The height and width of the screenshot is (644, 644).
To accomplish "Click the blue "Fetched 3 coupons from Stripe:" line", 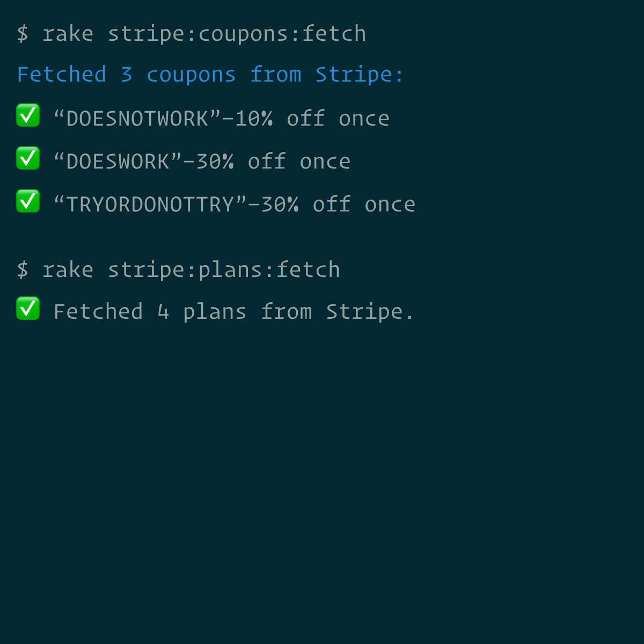I will pyautogui.click(x=210, y=75).
